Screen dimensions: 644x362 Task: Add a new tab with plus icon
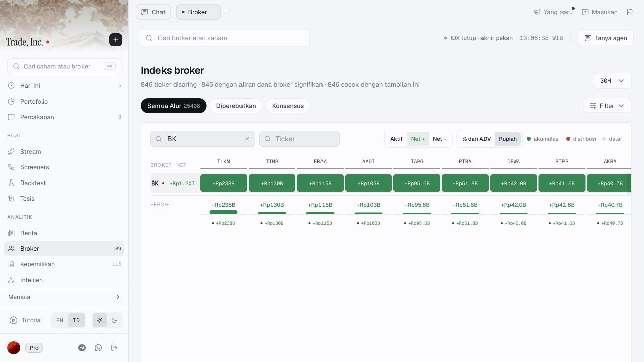(x=229, y=12)
